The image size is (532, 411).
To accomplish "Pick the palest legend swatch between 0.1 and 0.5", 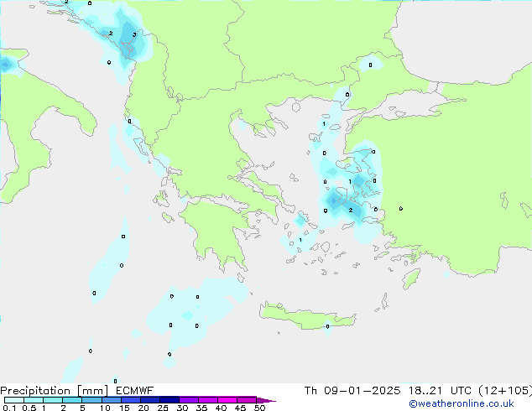I will [x=14, y=400].
